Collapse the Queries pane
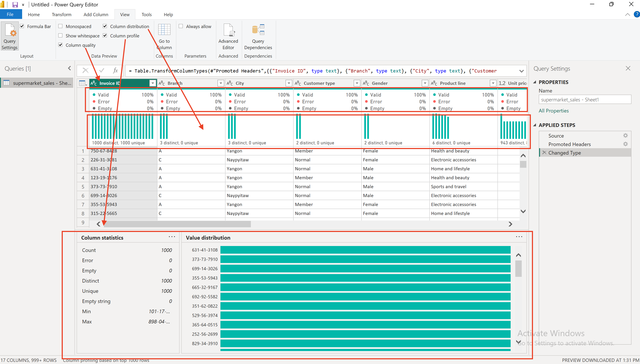Screen dimensions: 640x364 (x=69, y=68)
